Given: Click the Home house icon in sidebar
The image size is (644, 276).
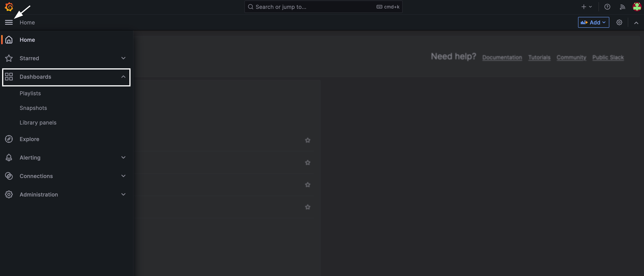Looking at the screenshot, I should (x=9, y=40).
